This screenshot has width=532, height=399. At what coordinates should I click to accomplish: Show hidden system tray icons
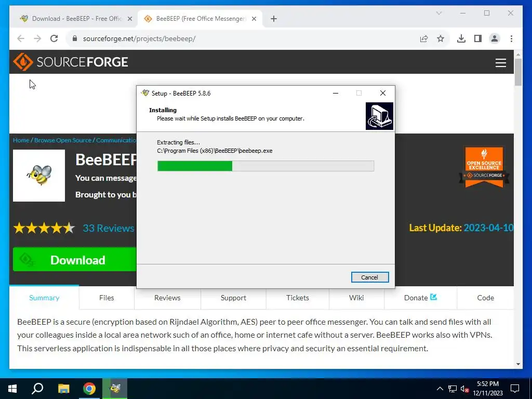tap(440, 389)
